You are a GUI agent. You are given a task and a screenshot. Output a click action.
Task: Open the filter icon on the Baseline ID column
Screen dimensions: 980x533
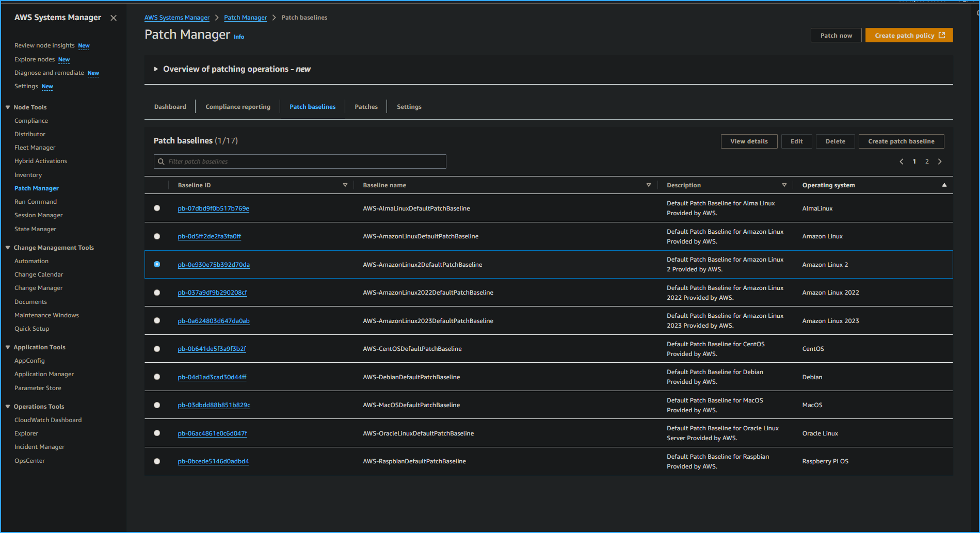345,184
